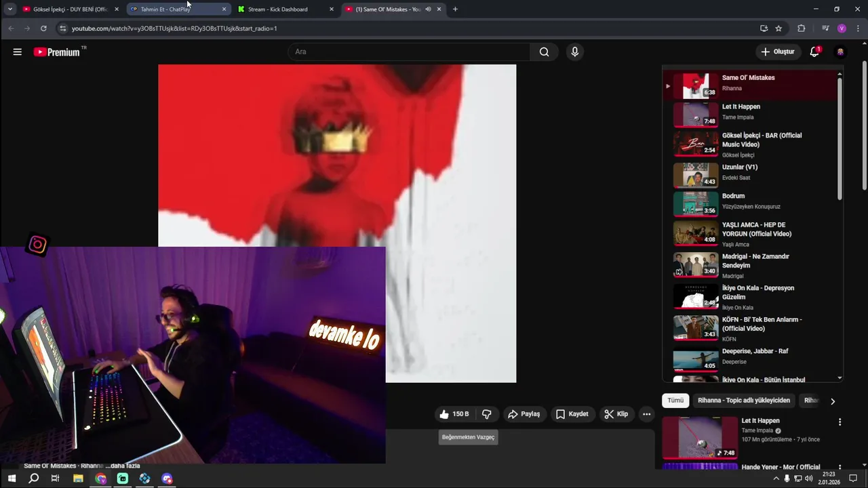Click the Oluştur create button

tap(778, 52)
